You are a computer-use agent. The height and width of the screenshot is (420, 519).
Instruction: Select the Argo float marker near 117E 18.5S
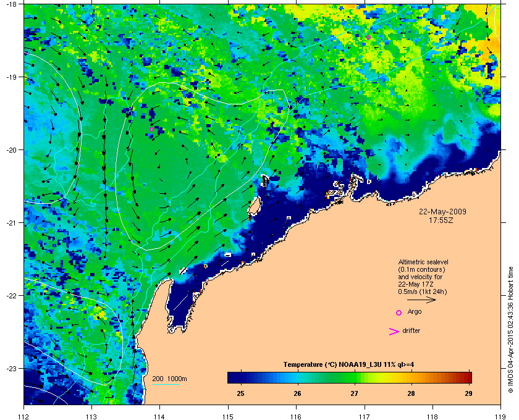tap(368, 38)
